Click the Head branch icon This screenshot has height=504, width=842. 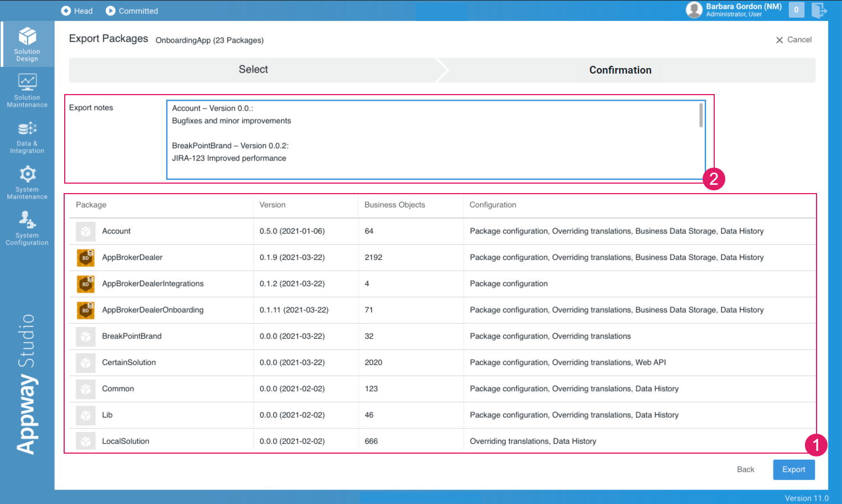click(66, 11)
